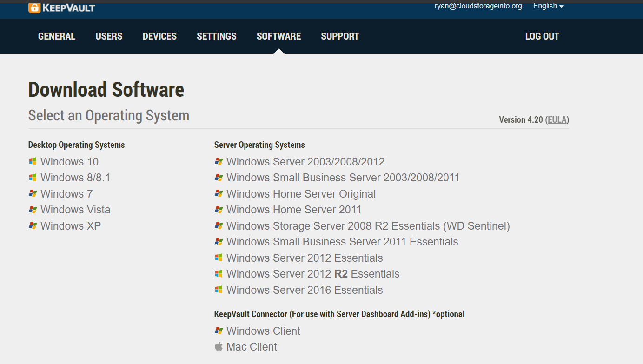The width and height of the screenshot is (643, 364).
Task: Click the Apple icon beside Mac Client
Action: coord(219,346)
